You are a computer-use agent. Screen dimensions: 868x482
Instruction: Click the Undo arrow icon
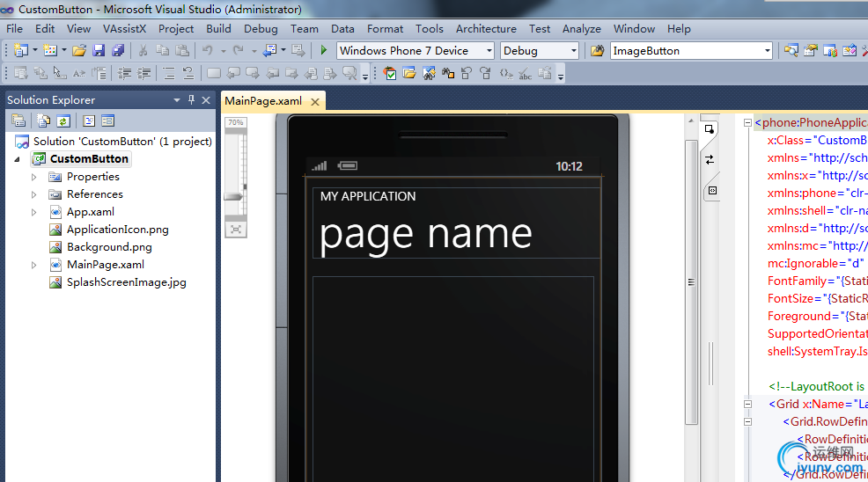[x=207, y=50]
